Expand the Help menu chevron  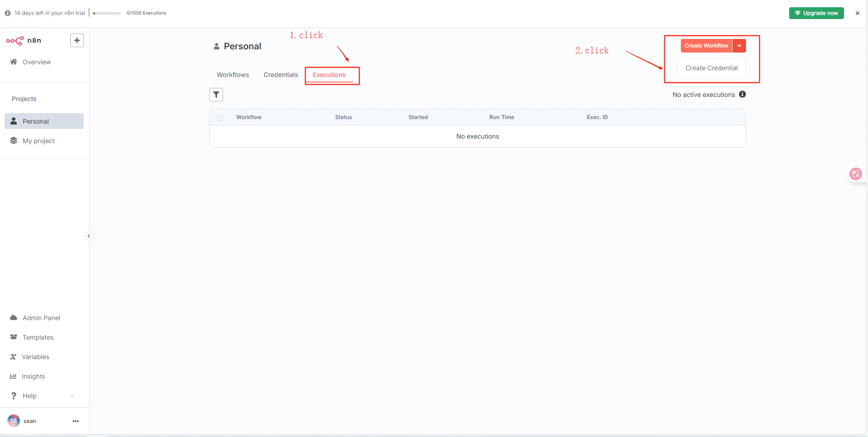point(73,395)
